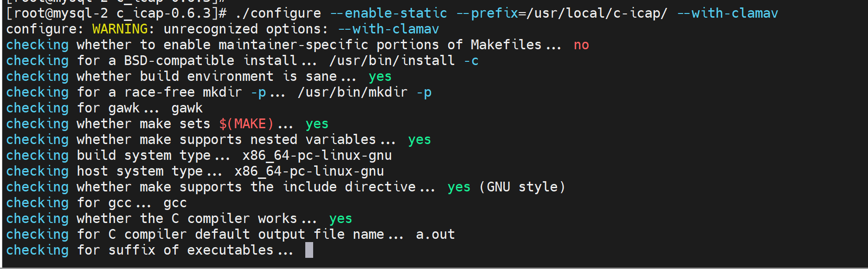Click the --prefix option in the command

coord(487,13)
